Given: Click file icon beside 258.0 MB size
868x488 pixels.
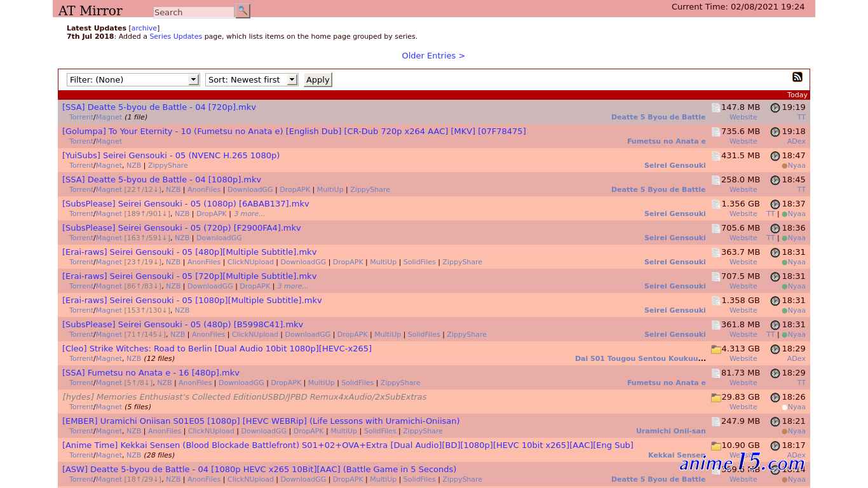Looking at the screenshot, I should (715, 180).
